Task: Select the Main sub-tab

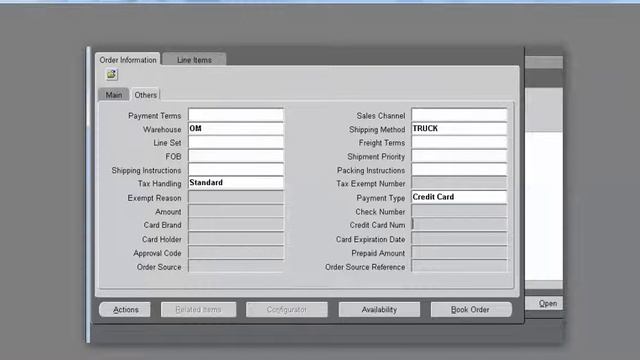Action: pyautogui.click(x=113, y=95)
